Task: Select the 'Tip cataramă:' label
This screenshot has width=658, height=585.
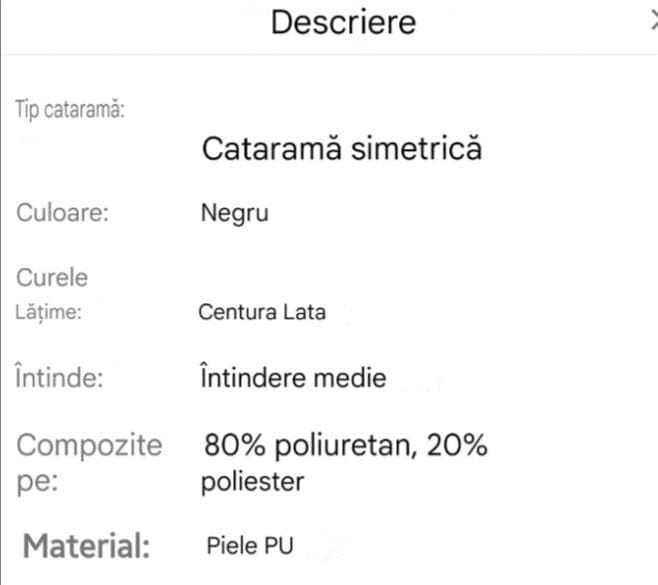Action: point(70,109)
